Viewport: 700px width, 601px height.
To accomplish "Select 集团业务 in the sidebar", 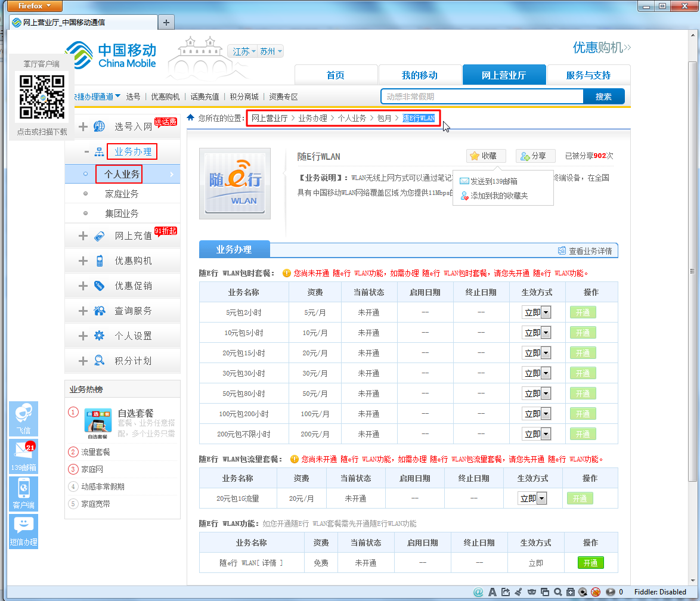I will coord(122,213).
